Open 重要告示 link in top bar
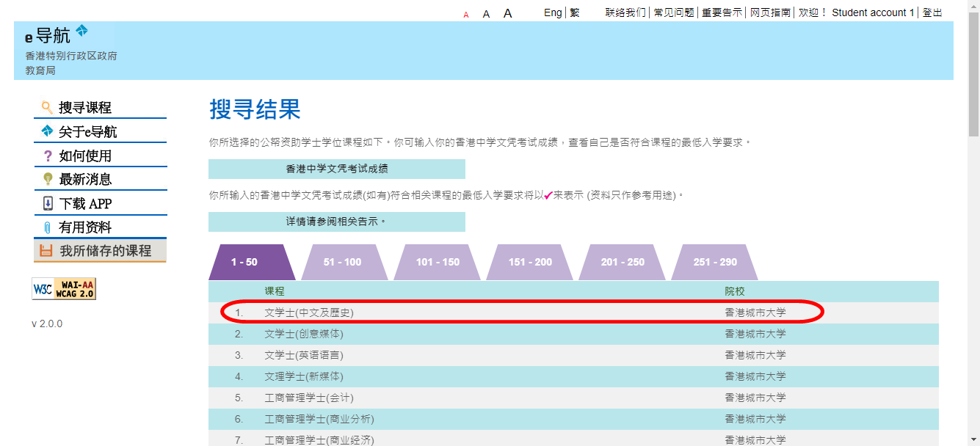Screen dimensions: 980x446 click(x=722, y=12)
